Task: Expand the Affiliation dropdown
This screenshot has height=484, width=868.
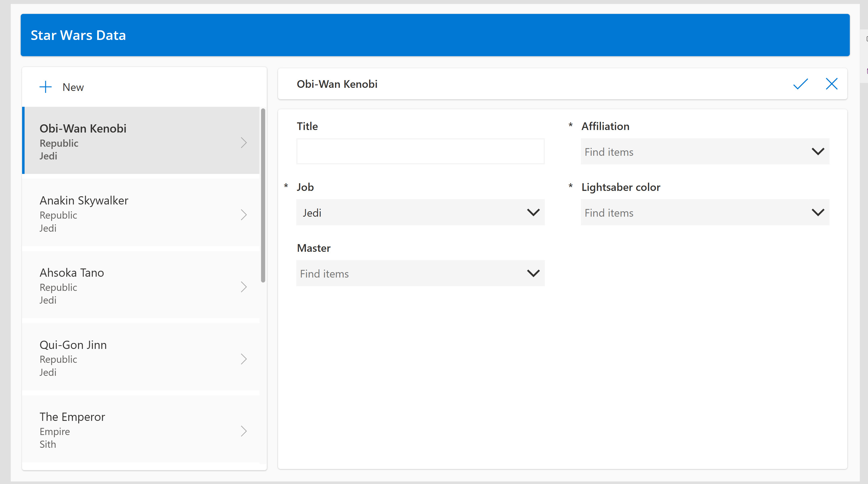Action: (x=817, y=151)
